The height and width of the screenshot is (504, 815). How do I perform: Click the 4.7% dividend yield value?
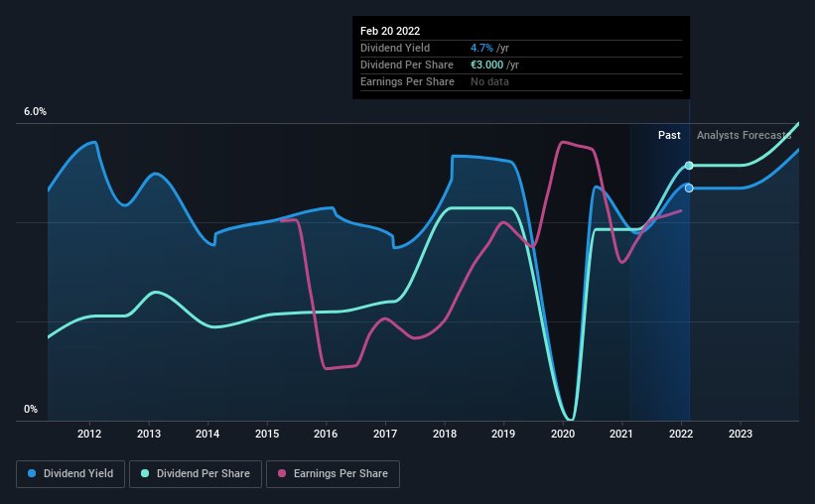(481, 48)
